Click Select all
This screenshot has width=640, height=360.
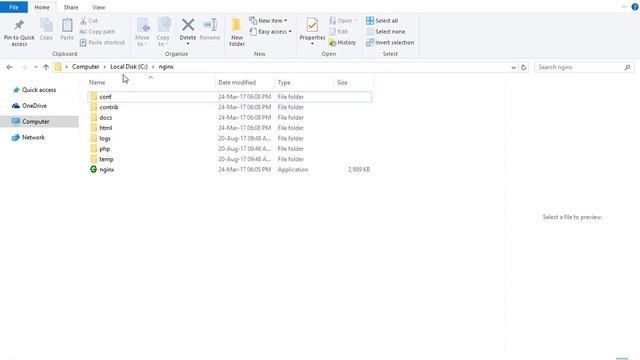382,21
